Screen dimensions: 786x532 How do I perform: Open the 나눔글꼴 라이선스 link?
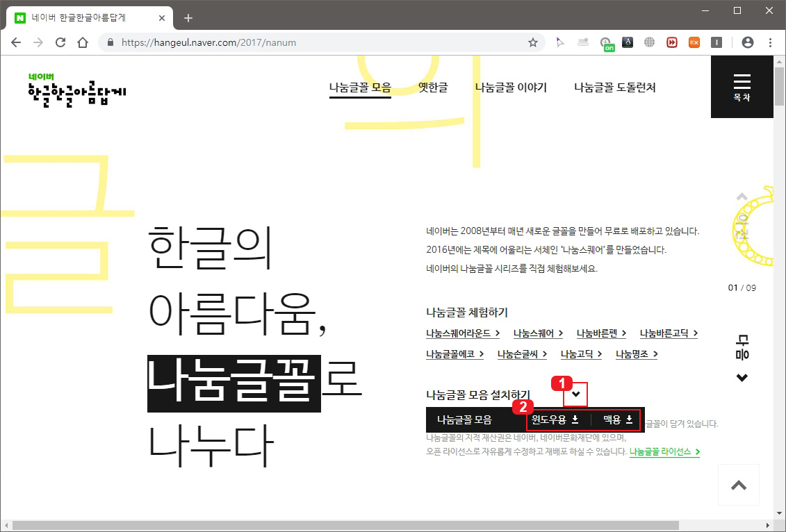(664, 452)
